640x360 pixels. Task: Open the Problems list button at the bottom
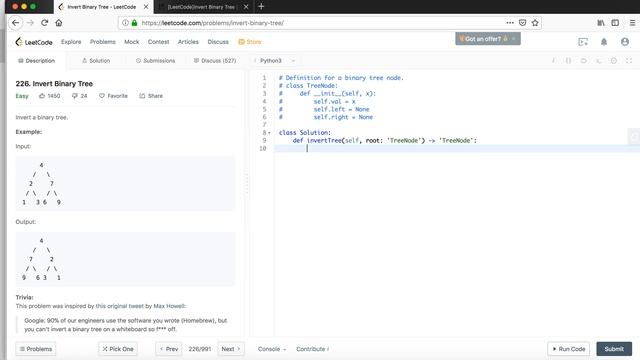[36, 349]
